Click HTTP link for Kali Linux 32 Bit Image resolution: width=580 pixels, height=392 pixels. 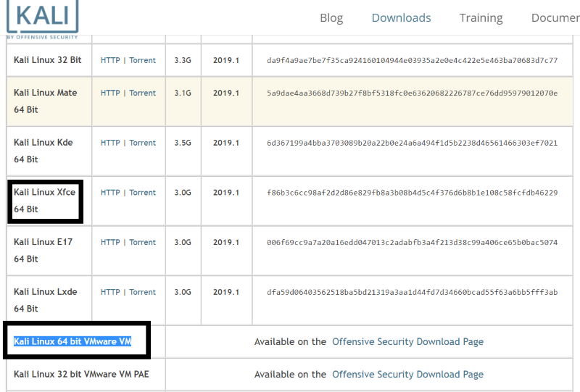[x=110, y=60]
